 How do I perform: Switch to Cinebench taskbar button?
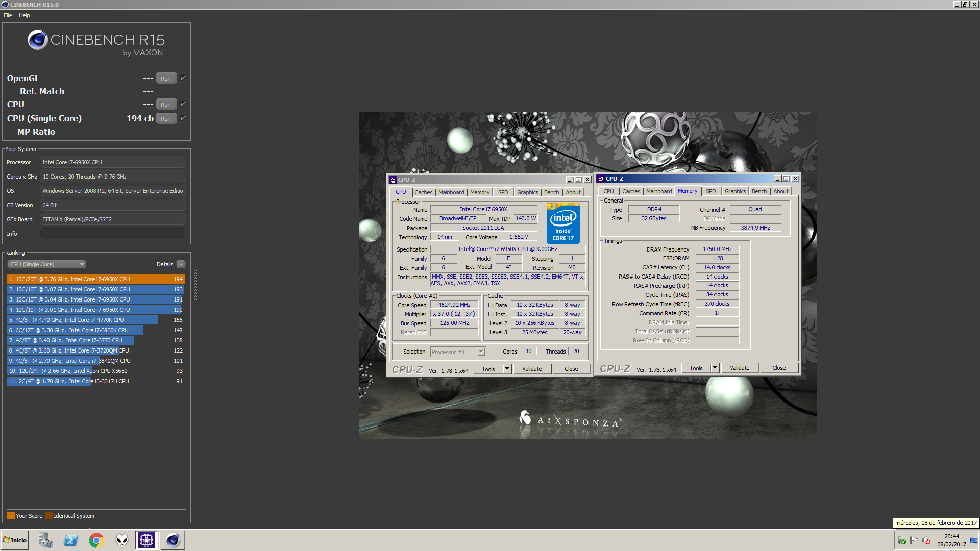(x=173, y=540)
